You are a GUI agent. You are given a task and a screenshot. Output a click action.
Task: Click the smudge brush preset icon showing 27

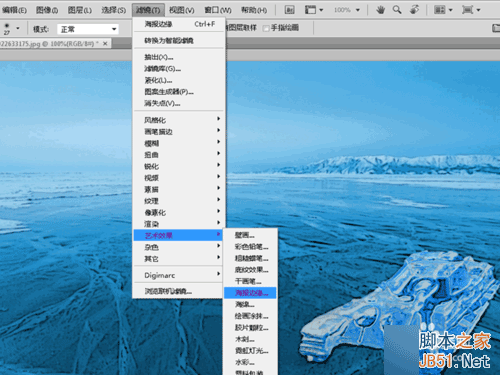pos(7,29)
